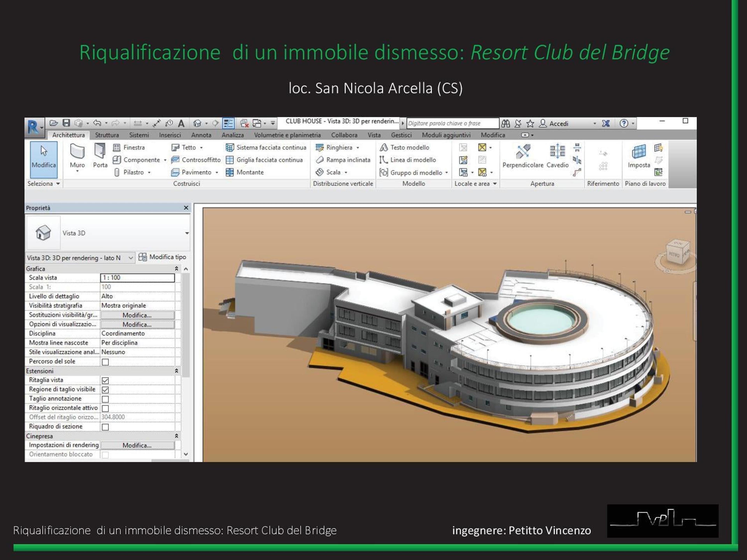Expand the Seleziona panel dropdown
This screenshot has height=560, width=747.
[44, 184]
